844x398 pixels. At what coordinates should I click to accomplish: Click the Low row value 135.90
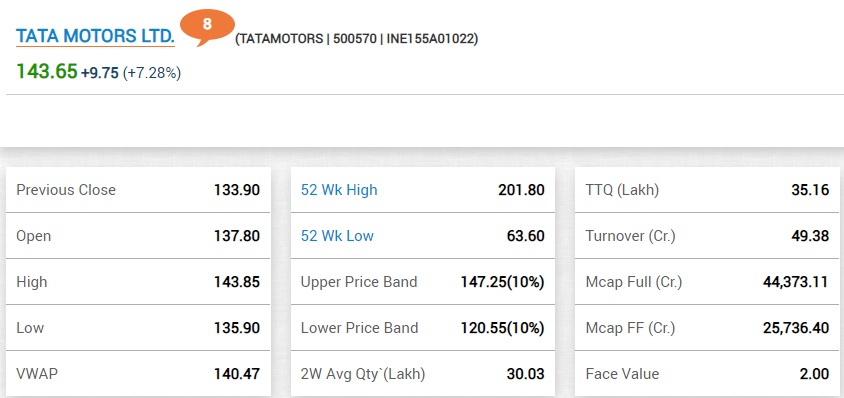pyautogui.click(x=237, y=328)
